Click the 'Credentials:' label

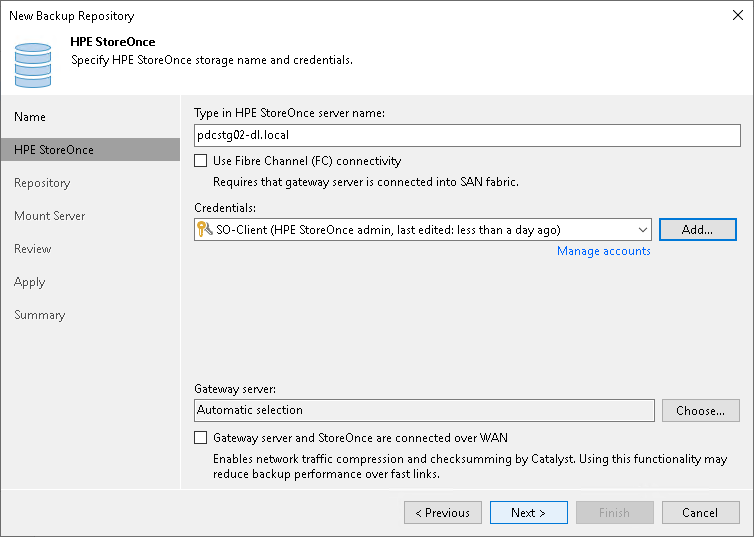click(x=225, y=208)
